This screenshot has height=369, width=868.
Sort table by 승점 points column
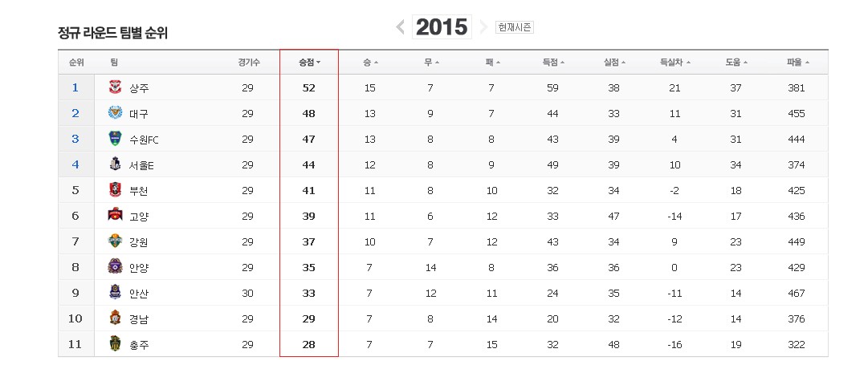point(309,62)
